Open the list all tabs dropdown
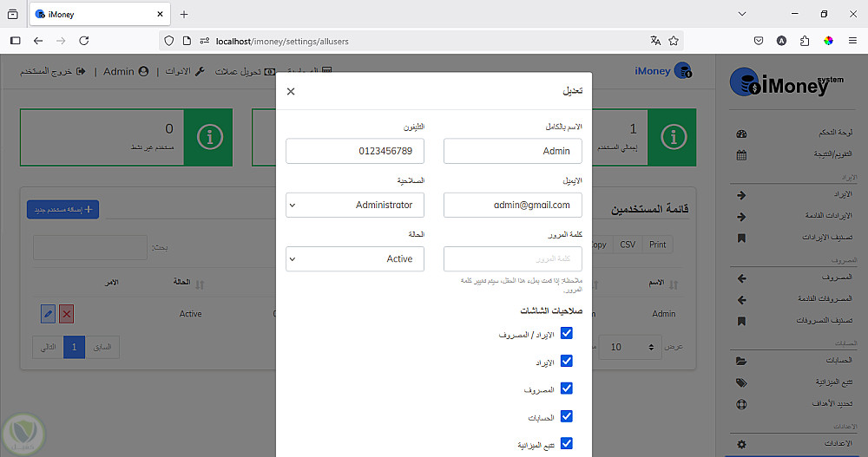 (x=742, y=14)
